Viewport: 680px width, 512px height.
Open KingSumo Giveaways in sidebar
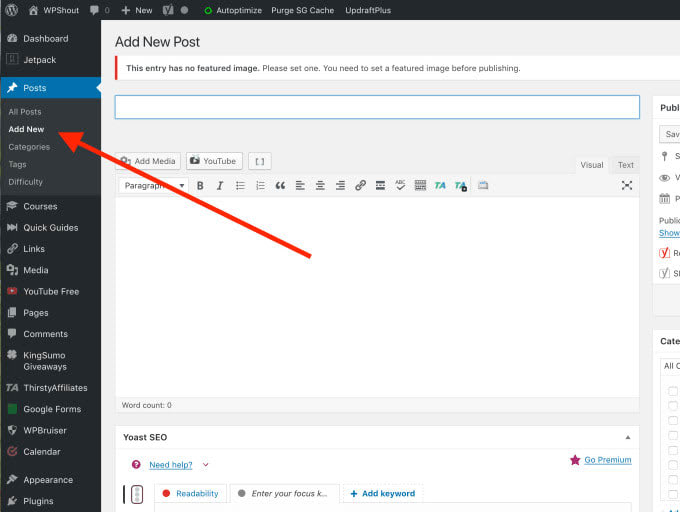(45, 361)
